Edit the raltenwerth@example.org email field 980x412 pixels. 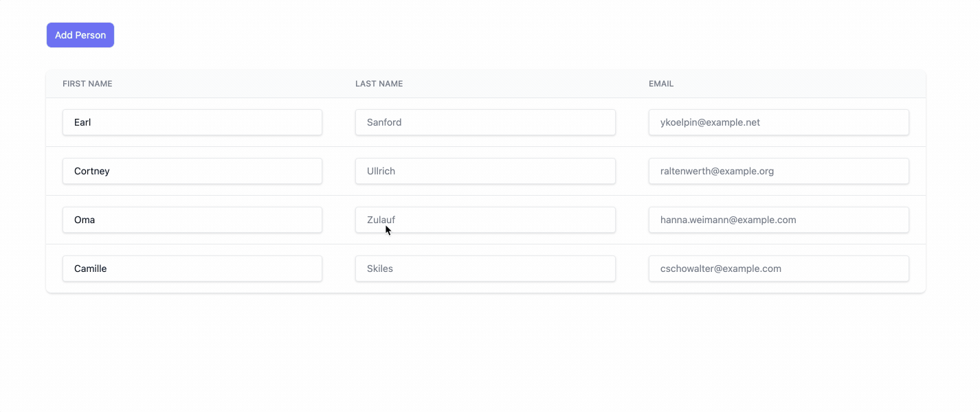(x=779, y=171)
